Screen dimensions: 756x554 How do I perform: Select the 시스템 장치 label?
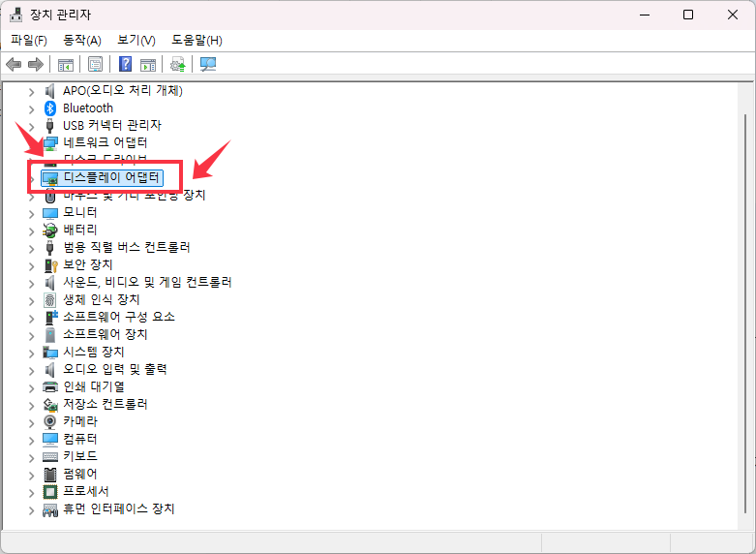94,352
